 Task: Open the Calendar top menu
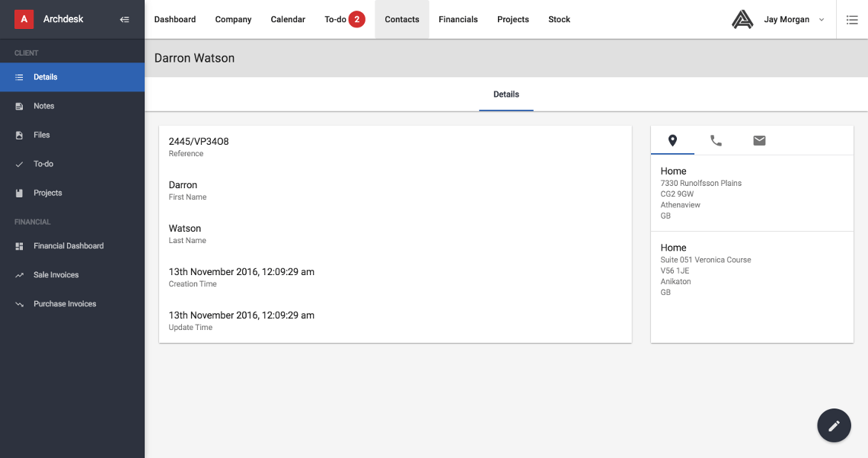pyautogui.click(x=288, y=19)
